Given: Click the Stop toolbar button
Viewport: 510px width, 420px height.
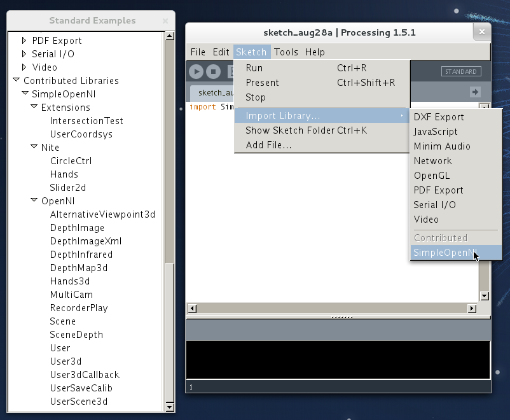Looking at the screenshot, I should (x=214, y=72).
